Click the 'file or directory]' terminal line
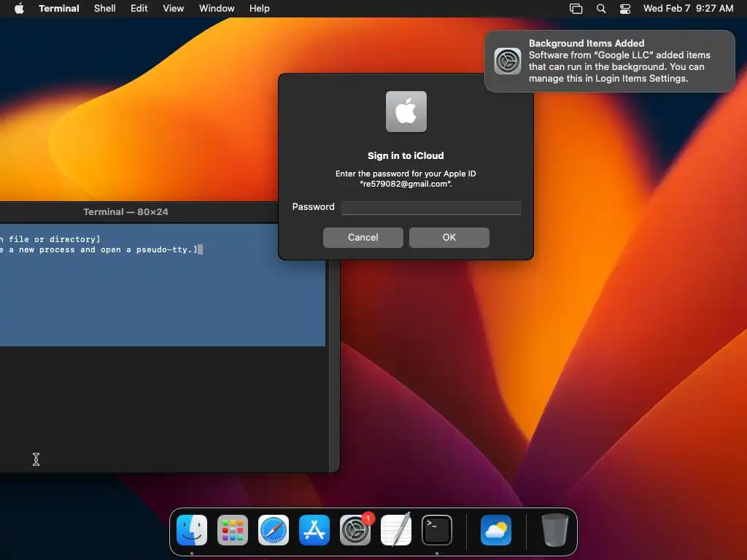This screenshot has height=560, width=747. (x=54, y=239)
